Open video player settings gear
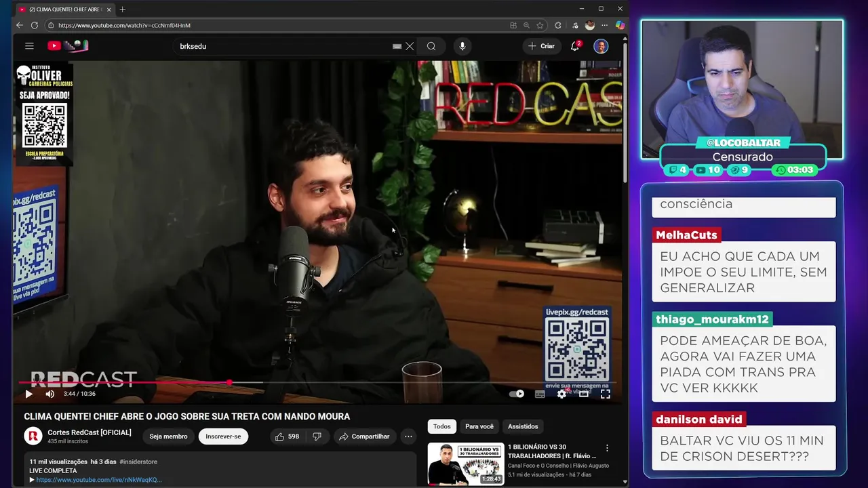The image size is (868, 488). click(x=561, y=394)
